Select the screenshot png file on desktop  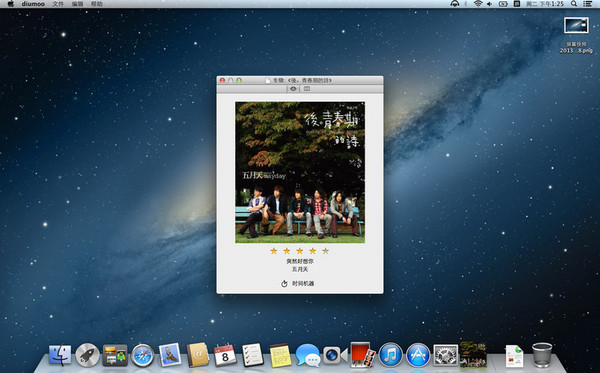point(576,35)
